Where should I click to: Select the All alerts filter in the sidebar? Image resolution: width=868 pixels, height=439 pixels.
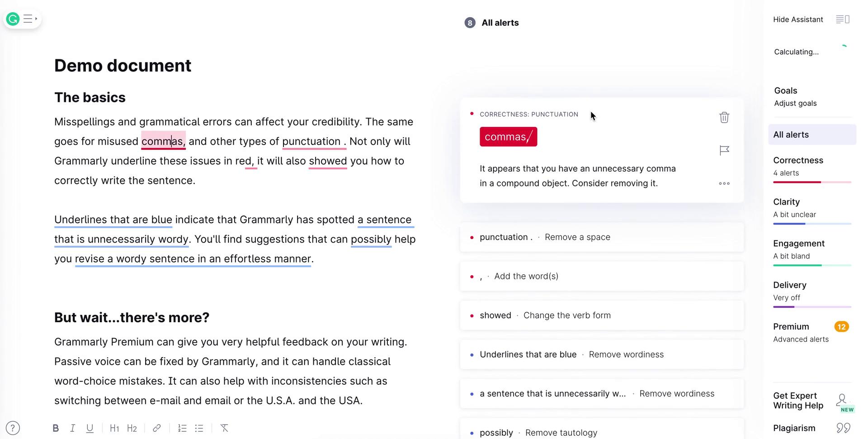812,134
